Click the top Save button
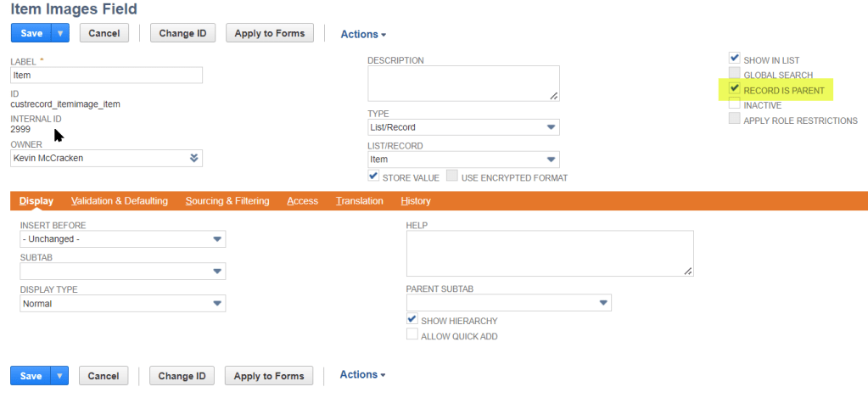This screenshot has height=398, width=868. point(31,33)
